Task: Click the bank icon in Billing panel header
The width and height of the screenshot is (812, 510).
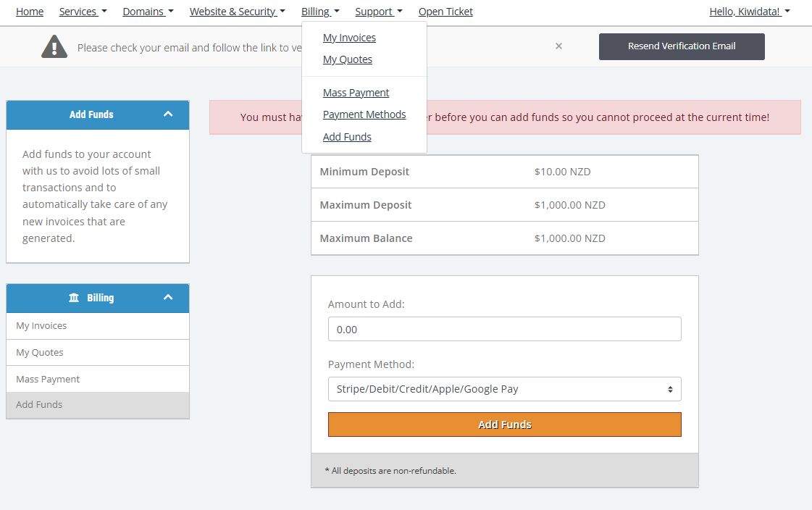Action: coord(74,298)
